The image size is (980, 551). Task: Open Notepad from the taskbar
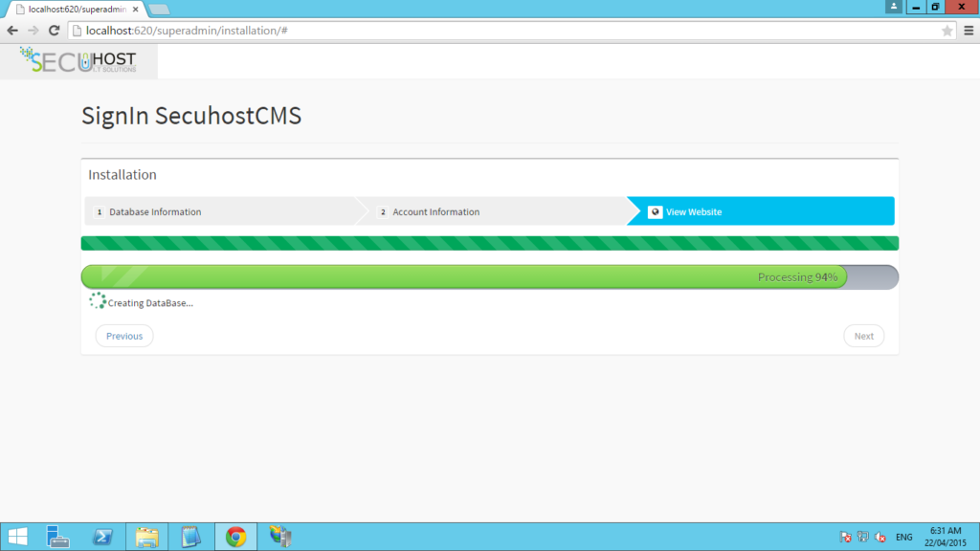[190, 537]
